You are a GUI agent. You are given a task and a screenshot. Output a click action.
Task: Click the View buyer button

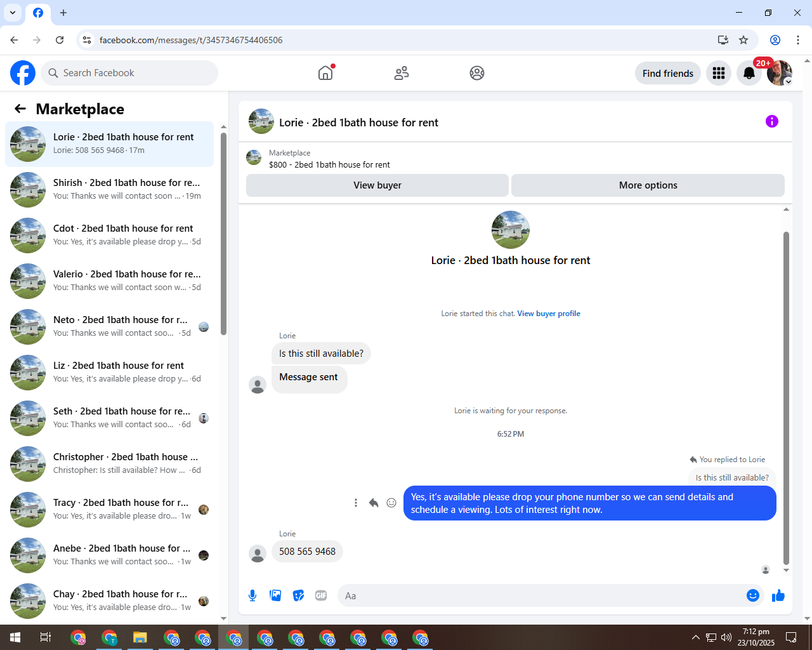coord(377,185)
